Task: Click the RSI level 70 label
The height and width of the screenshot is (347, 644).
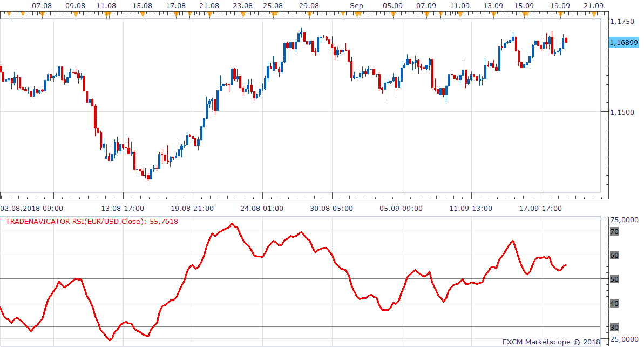Action: (x=614, y=231)
